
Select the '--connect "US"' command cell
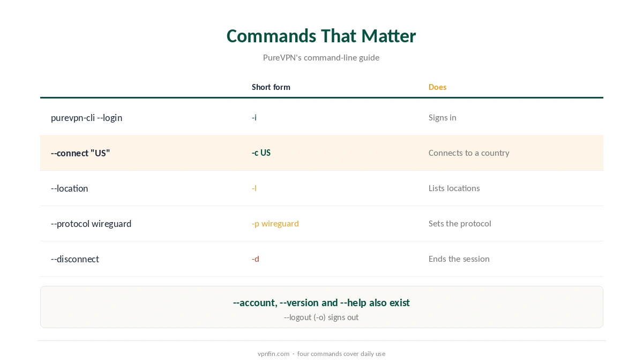80,153
